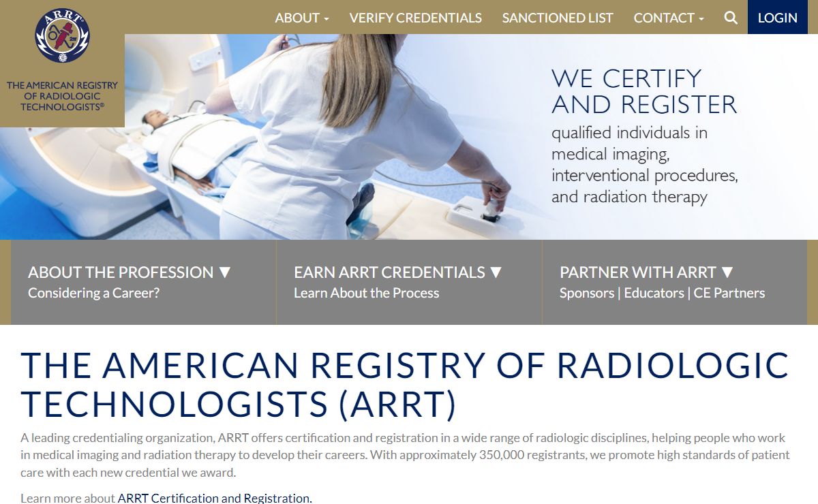Expand EARN ARRT CREDENTIALS panel
This screenshot has height=504, width=818.
coord(409,282)
